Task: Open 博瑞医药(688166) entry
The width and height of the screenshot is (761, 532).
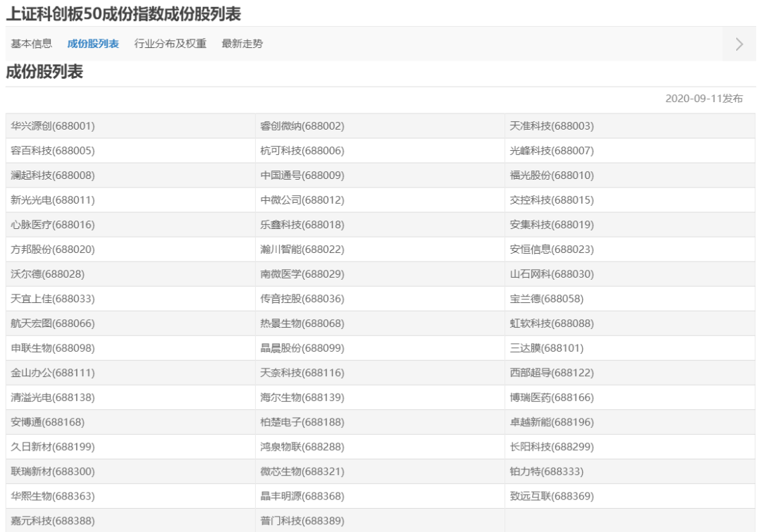Action: (x=552, y=398)
